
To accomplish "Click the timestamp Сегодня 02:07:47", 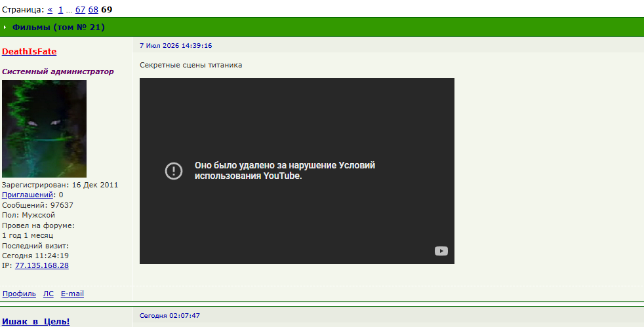I will click(170, 315).
